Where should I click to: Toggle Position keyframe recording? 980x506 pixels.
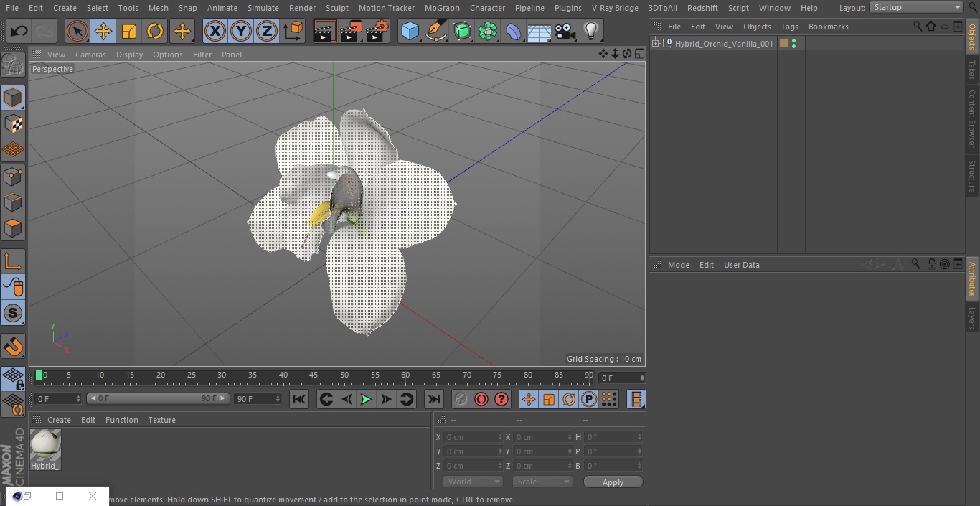(x=529, y=400)
